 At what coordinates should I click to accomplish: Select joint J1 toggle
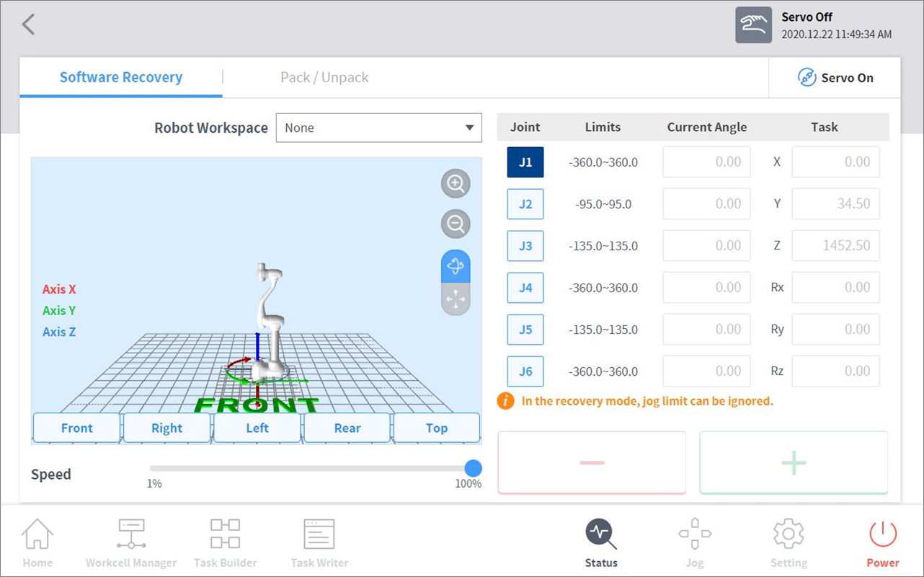[525, 162]
